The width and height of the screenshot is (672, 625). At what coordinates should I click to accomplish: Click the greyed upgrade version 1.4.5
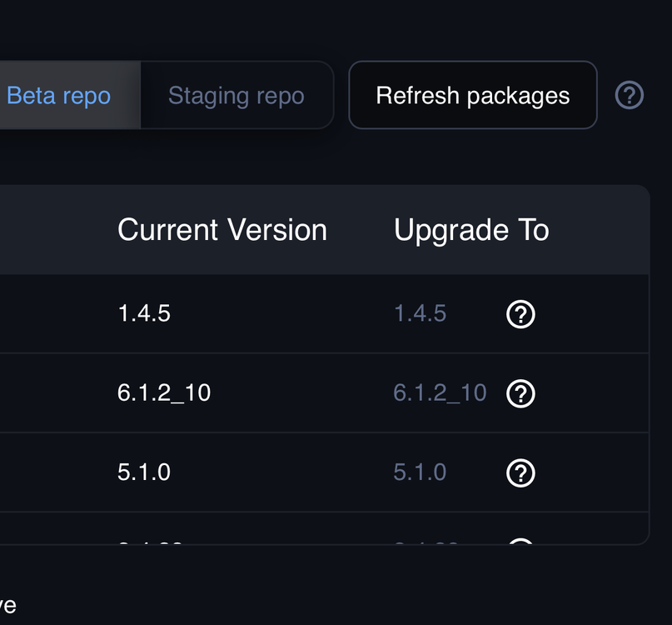[420, 313]
